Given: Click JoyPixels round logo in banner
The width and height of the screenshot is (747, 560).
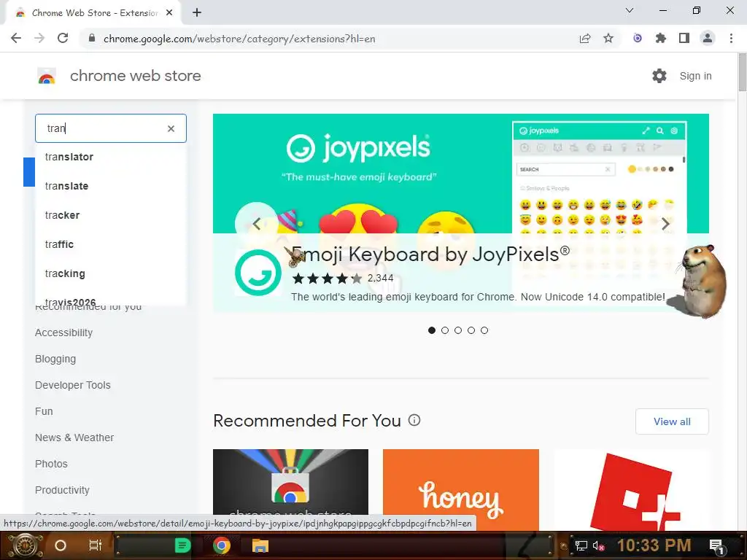Looking at the screenshot, I should tap(258, 273).
